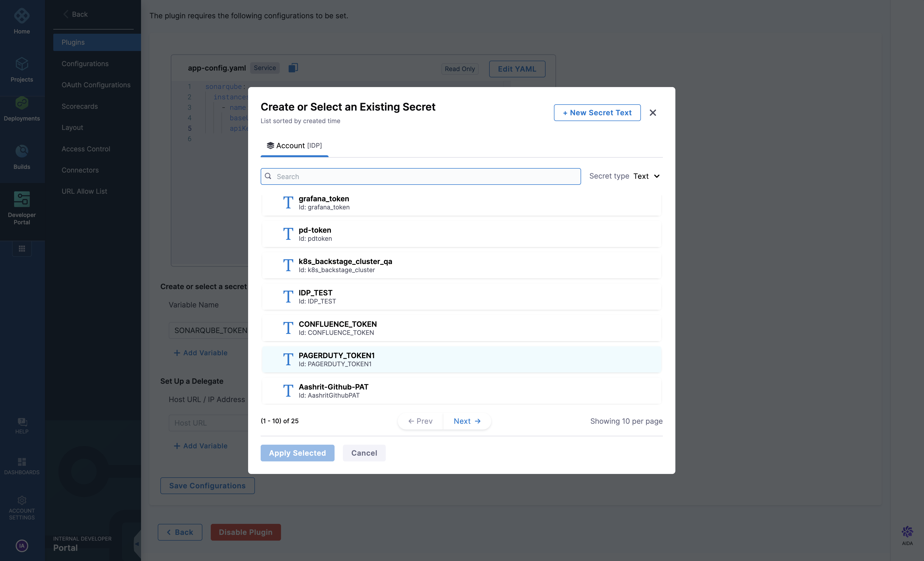The height and width of the screenshot is (561, 924).
Task: Click the Home icon in sidebar
Action: coord(22,16)
